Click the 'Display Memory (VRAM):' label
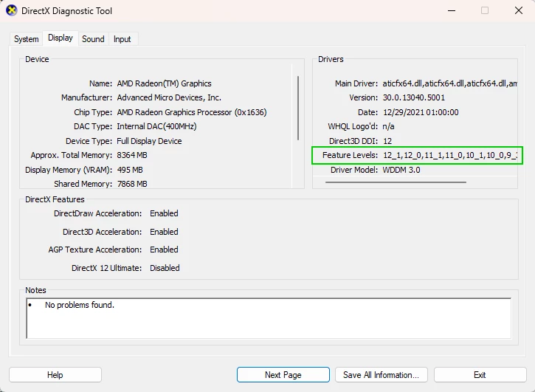This screenshot has height=392, width=535. pos(69,170)
